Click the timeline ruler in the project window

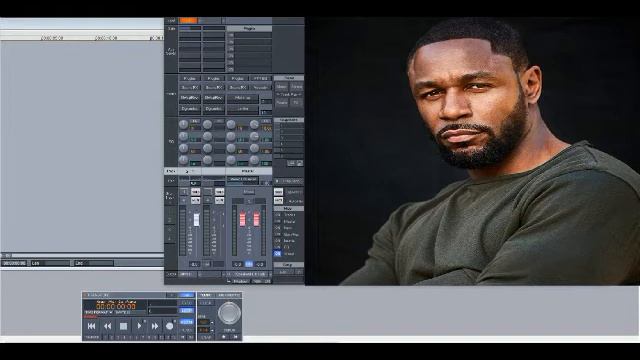[82, 38]
